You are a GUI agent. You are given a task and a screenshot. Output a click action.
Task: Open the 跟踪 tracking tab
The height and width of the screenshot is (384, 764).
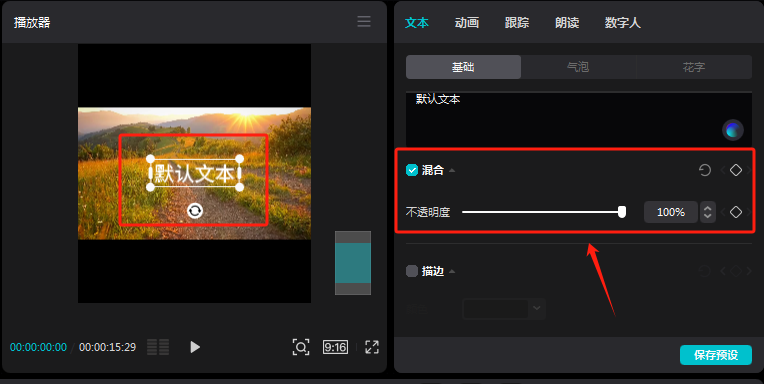point(517,22)
